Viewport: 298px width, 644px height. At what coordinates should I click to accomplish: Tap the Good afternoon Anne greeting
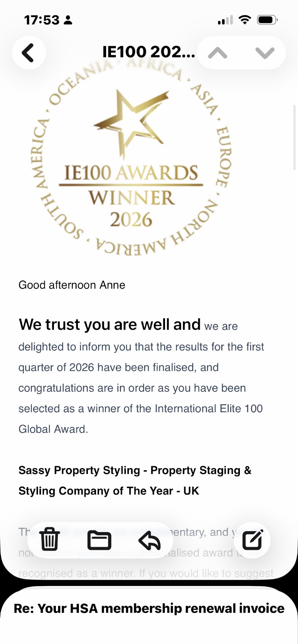click(x=72, y=285)
